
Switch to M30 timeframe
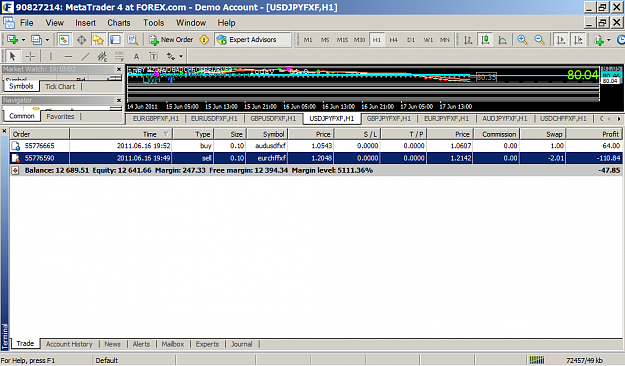(359, 40)
